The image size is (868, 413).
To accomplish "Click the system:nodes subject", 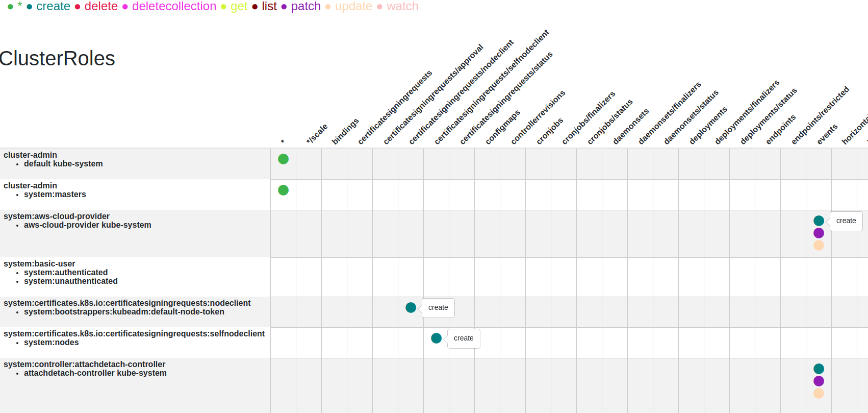I will click(x=52, y=343).
